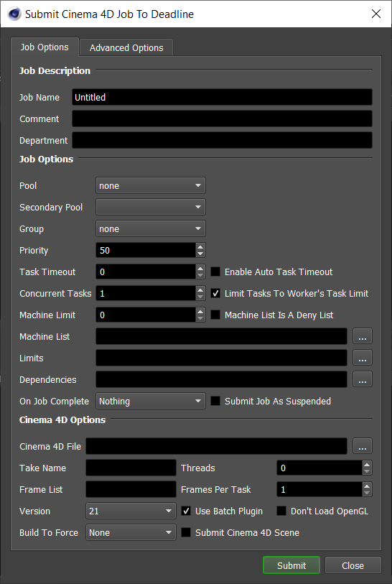Image resolution: width=392 pixels, height=584 pixels.
Task: Browse for the Cinema 4D File
Action: point(363,446)
